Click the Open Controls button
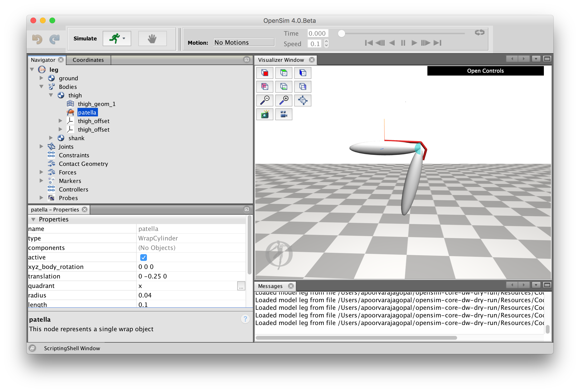Image resolution: width=580 pixels, height=392 pixels. click(x=485, y=71)
